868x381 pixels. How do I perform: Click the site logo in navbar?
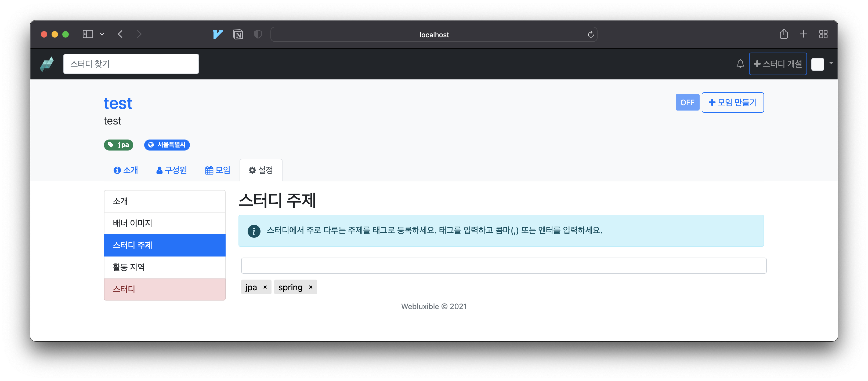pyautogui.click(x=47, y=64)
